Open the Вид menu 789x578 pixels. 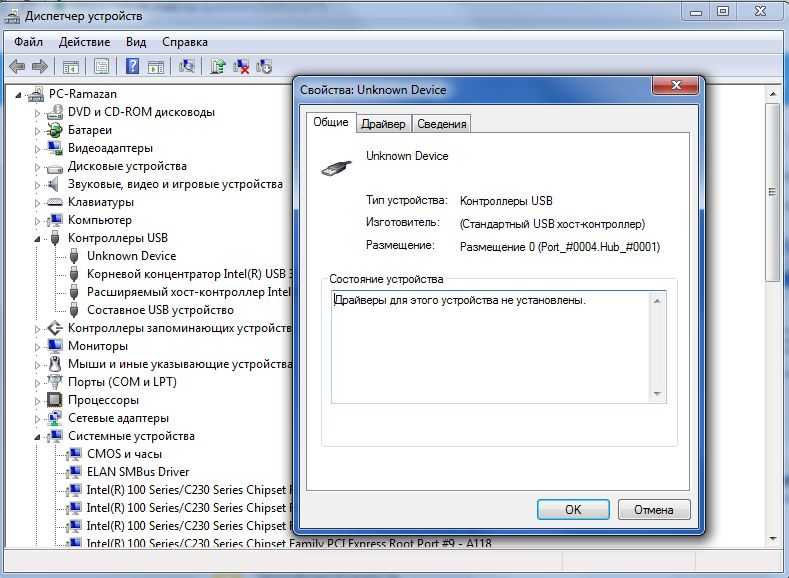click(136, 42)
